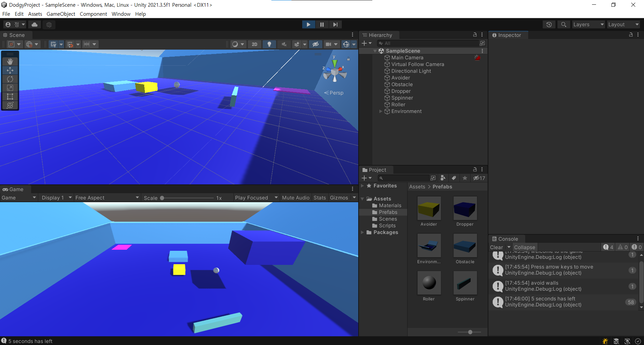
Task: Click Search by Type icon in Project
Action: 443,178
